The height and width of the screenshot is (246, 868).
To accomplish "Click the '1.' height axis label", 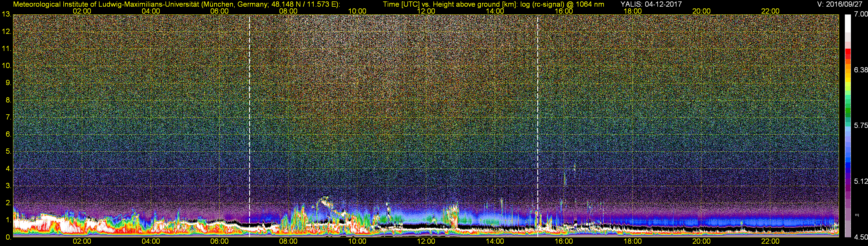I will click(8, 220).
